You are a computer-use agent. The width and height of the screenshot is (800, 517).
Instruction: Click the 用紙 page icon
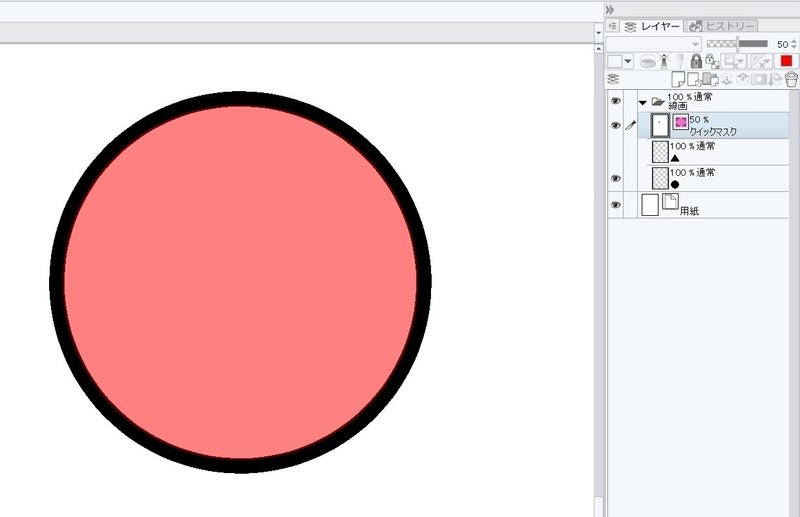pyautogui.click(x=670, y=201)
